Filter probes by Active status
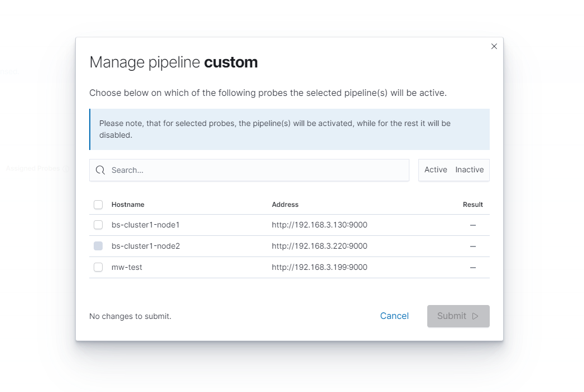584x392 pixels. tap(436, 170)
